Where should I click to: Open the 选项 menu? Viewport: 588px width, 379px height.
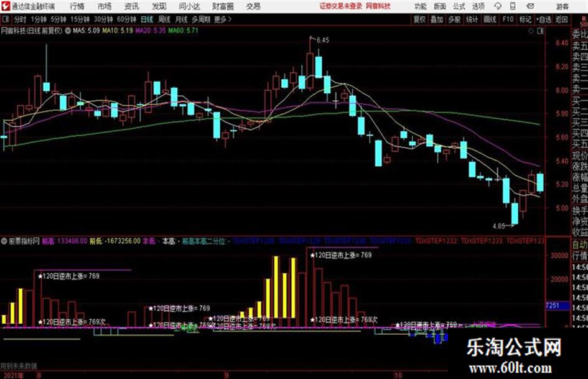[x=478, y=6]
